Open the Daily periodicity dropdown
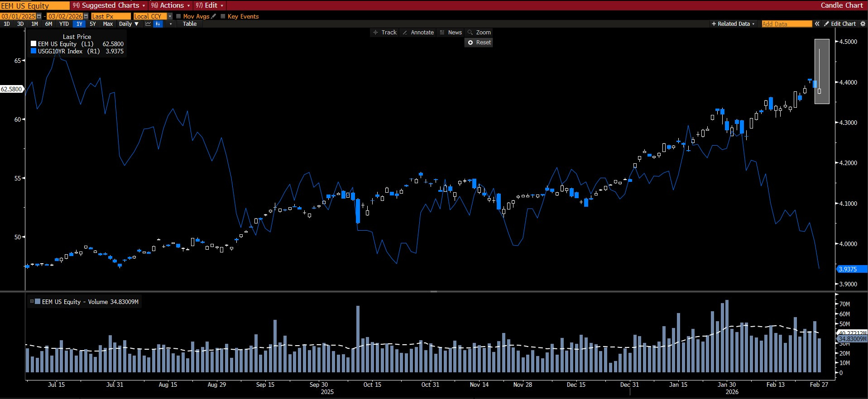This screenshot has height=399, width=868. [129, 24]
